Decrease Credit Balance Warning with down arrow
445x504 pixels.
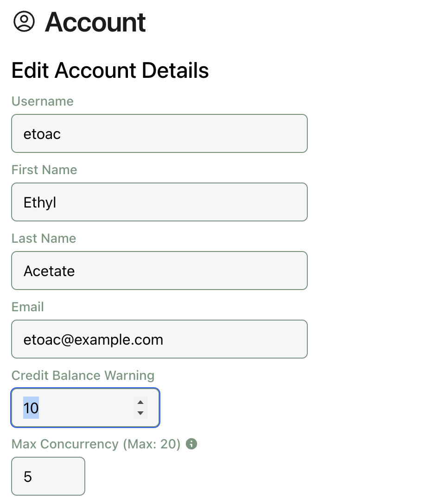tap(140, 413)
